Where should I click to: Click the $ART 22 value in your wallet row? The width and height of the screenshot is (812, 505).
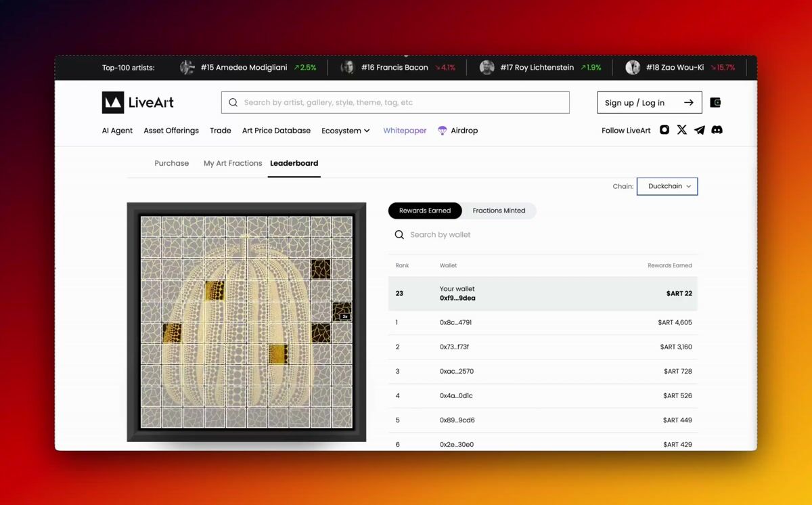(679, 294)
